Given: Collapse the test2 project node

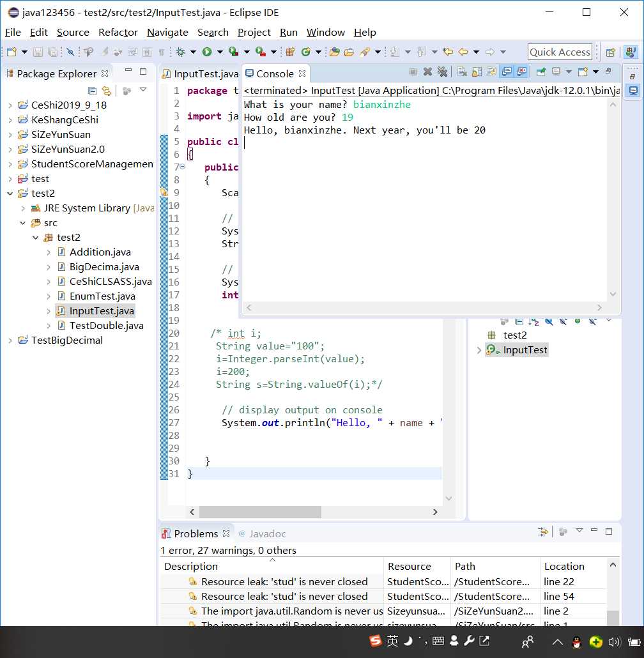Looking at the screenshot, I should click(10, 194).
